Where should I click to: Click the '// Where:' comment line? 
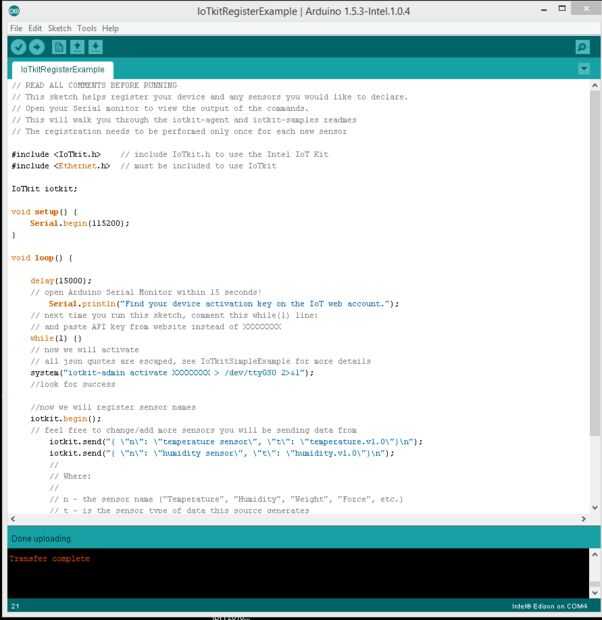pyautogui.click(x=70, y=476)
